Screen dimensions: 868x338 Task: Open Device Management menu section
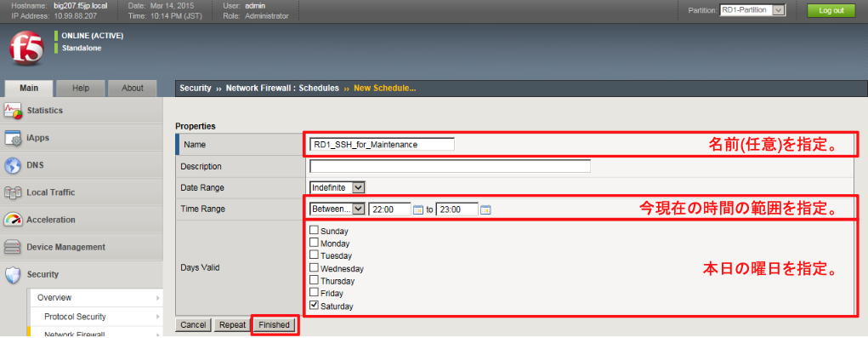coord(82,247)
